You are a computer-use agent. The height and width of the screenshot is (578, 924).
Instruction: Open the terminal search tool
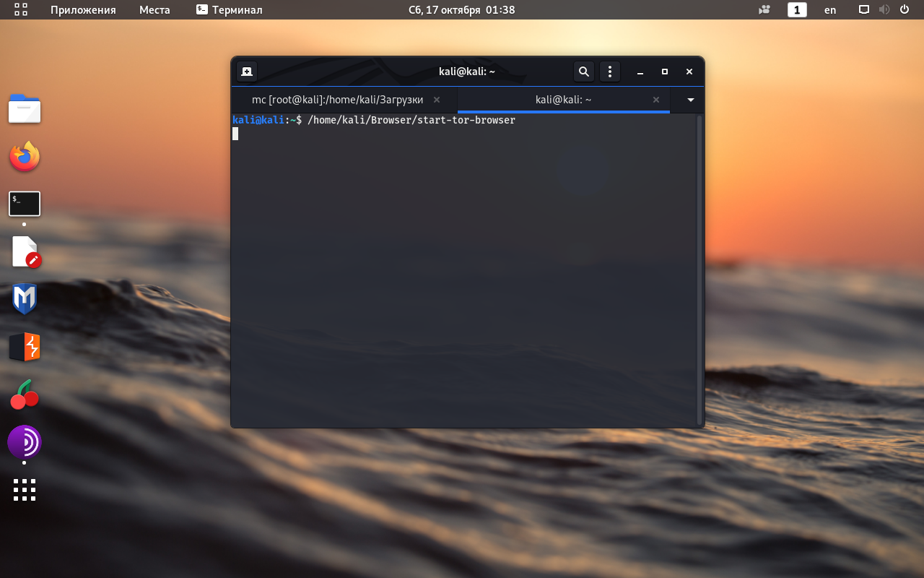[584, 72]
